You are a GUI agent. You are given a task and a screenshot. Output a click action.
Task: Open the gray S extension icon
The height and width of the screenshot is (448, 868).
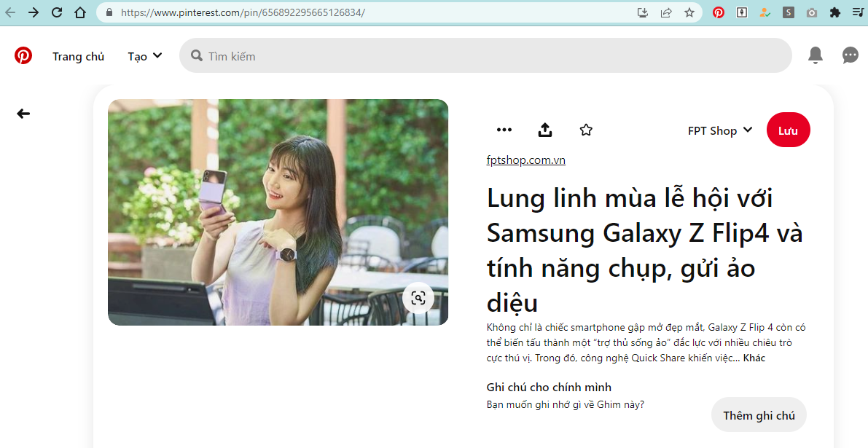(789, 12)
